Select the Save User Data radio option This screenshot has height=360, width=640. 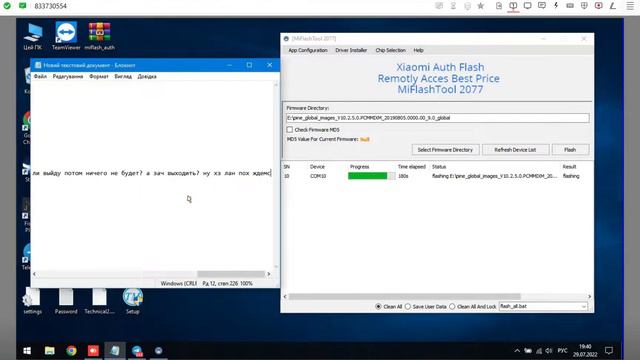point(408,306)
